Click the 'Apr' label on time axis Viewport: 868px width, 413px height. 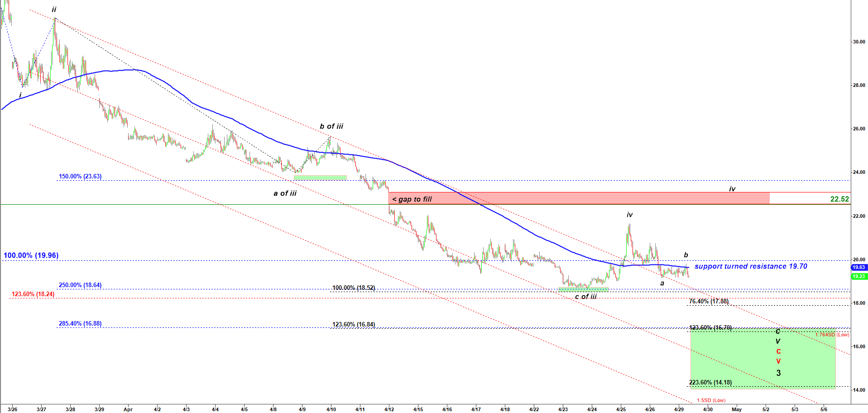(x=128, y=409)
